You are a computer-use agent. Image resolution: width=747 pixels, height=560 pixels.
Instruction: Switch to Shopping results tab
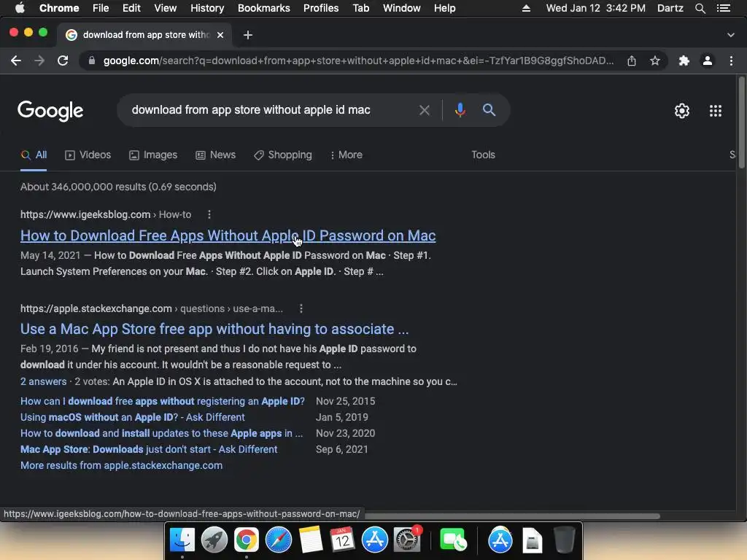coord(283,155)
